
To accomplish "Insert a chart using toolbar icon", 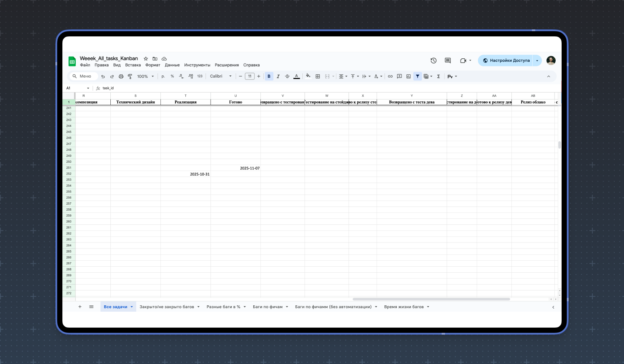I will coord(408,77).
